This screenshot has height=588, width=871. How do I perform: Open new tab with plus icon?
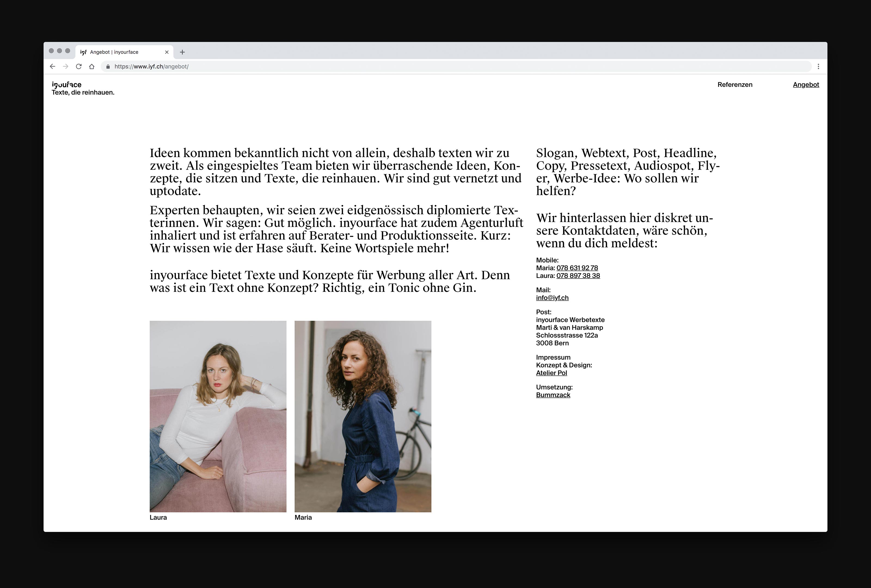(182, 52)
